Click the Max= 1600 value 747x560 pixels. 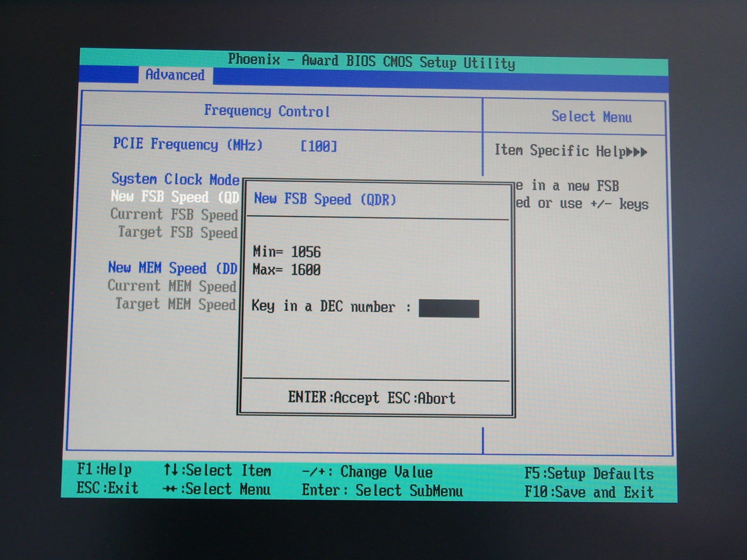[287, 270]
